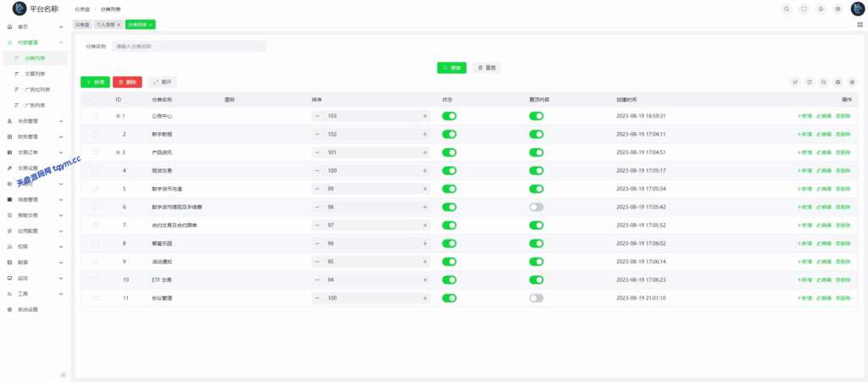Click the table toolbar search icon
The width and height of the screenshot is (868, 382).
tap(824, 82)
